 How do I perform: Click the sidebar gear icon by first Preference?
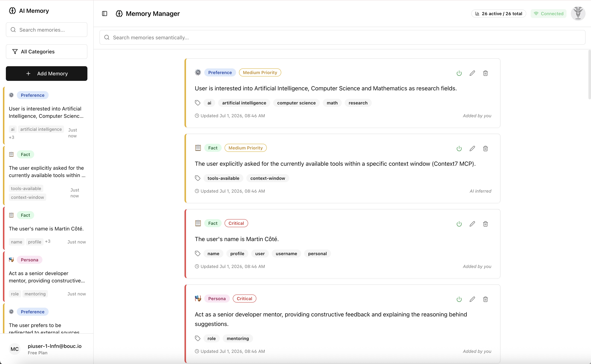11,95
